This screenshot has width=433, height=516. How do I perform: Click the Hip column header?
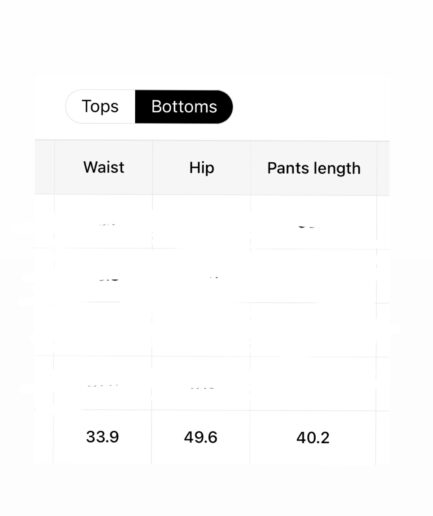click(x=201, y=168)
